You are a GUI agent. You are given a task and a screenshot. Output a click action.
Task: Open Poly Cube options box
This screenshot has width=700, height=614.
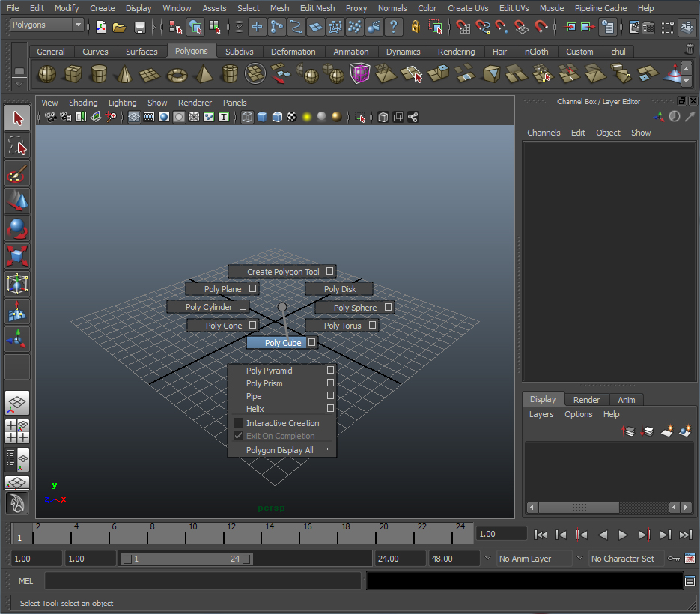pyautogui.click(x=312, y=342)
